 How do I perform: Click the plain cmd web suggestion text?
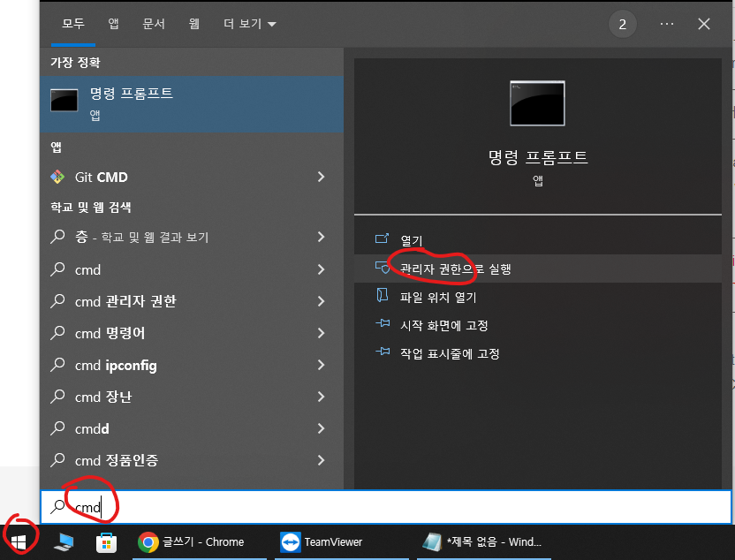click(x=87, y=270)
